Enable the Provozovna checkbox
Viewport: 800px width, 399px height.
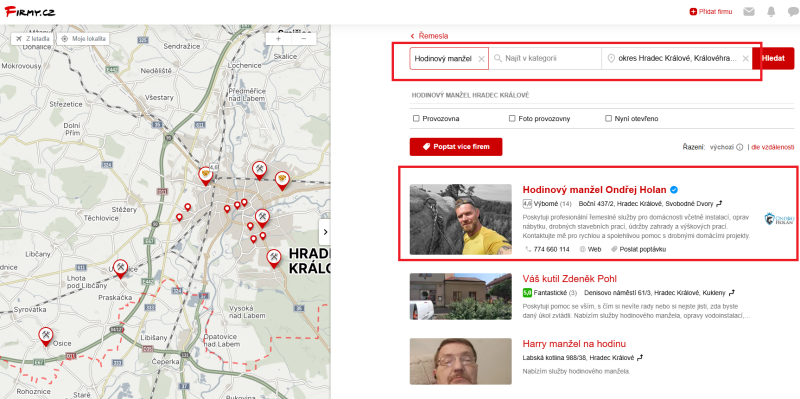click(x=416, y=118)
